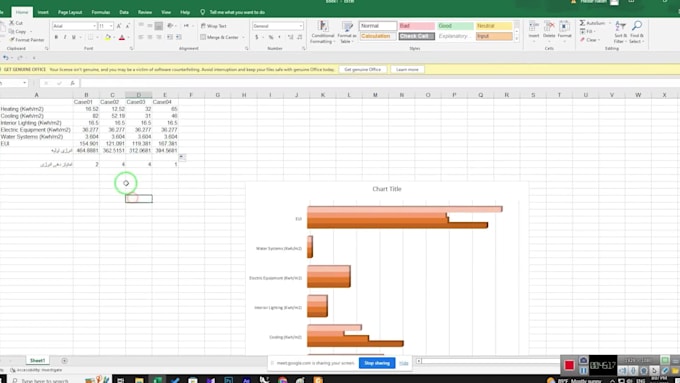Apply the Neutral cell style
Viewport: 680px width, 383px height.
point(494,26)
